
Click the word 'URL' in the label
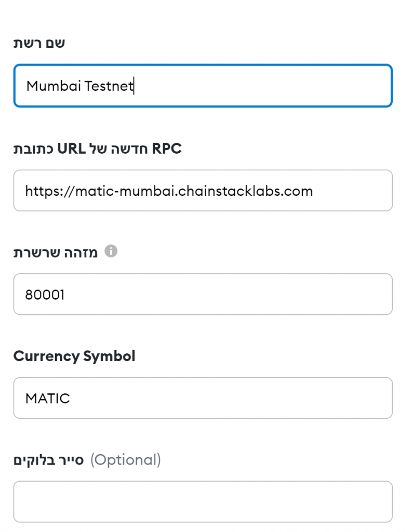click(71, 149)
